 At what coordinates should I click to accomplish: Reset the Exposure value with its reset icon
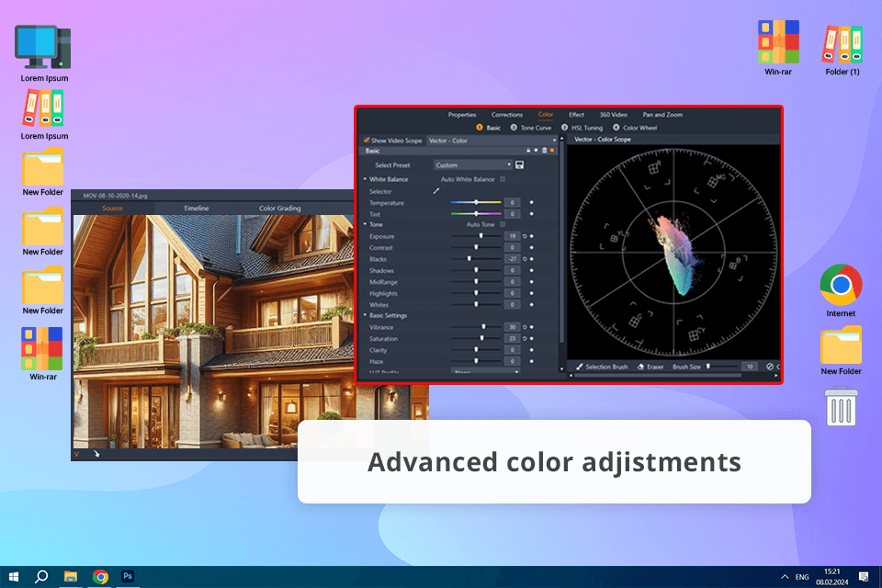point(525,236)
